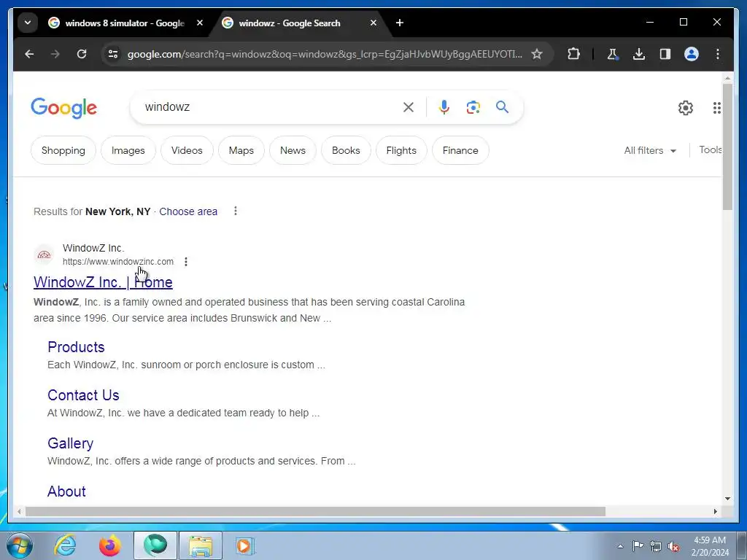Open the Windows Start orb
The image size is (747, 560).
(20, 545)
